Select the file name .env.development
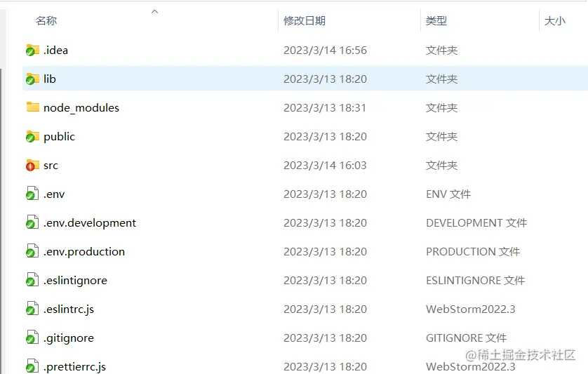This screenshot has height=374, width=588. point(90,223)
